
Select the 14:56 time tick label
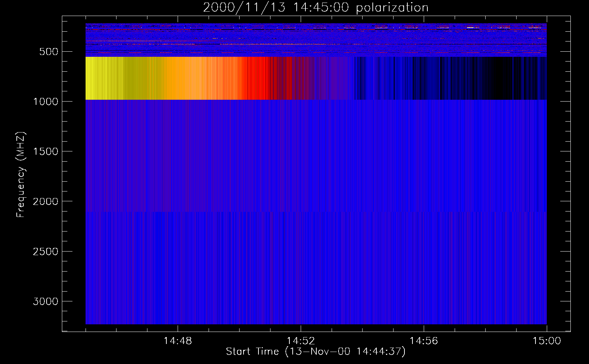424,341
